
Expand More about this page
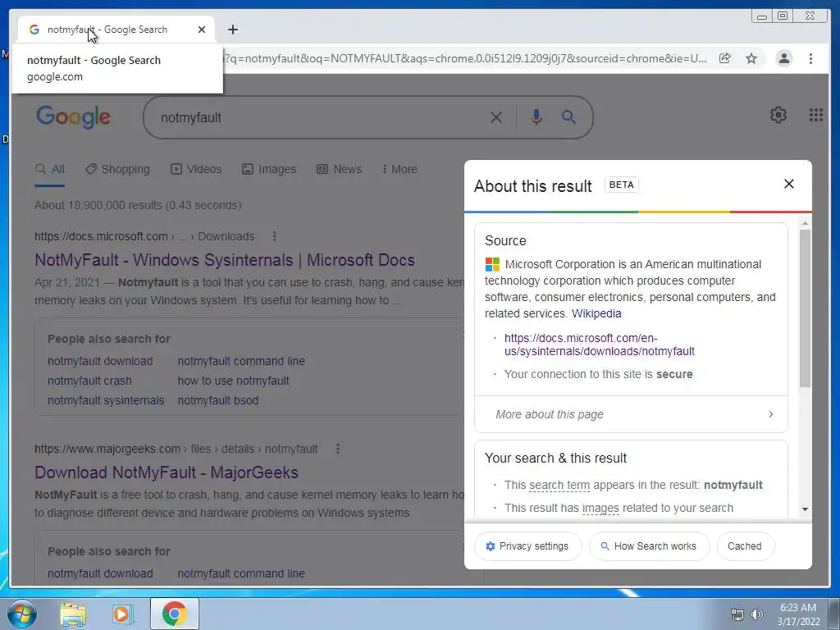(631, 414)
